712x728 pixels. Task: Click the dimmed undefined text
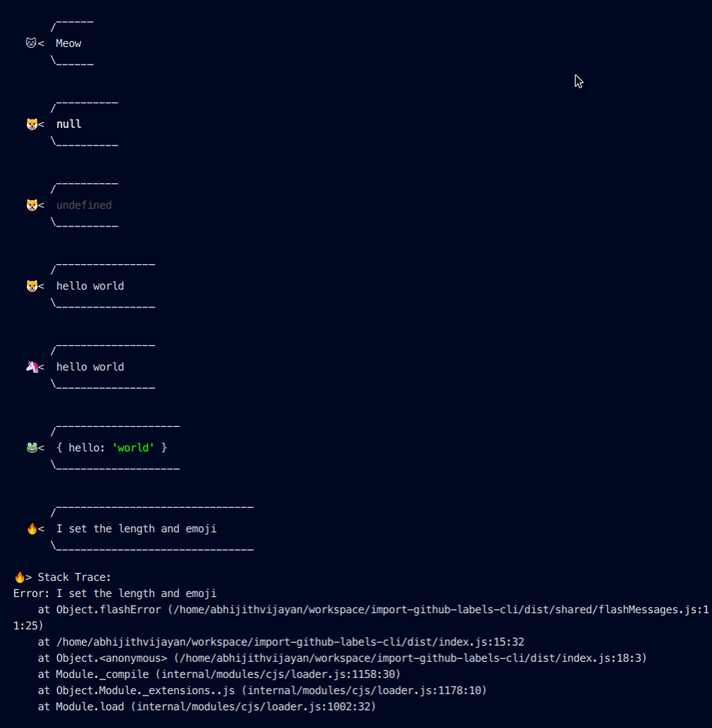83,205
